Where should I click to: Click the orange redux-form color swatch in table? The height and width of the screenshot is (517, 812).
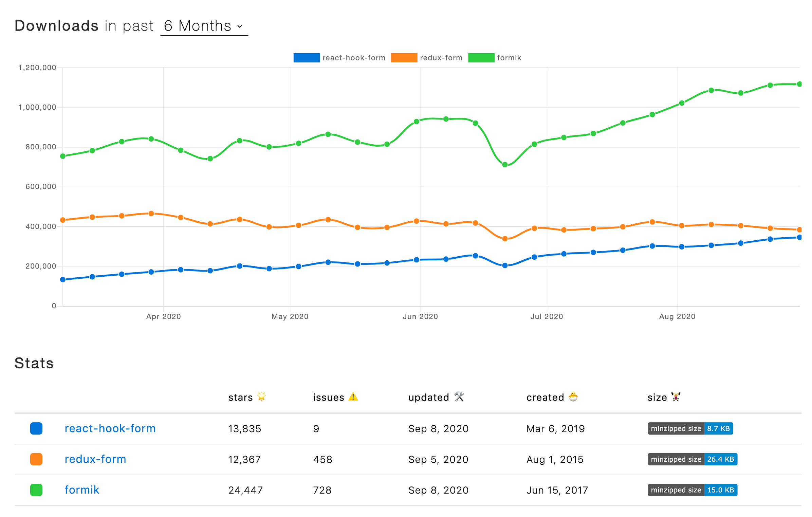pos(36,459)
